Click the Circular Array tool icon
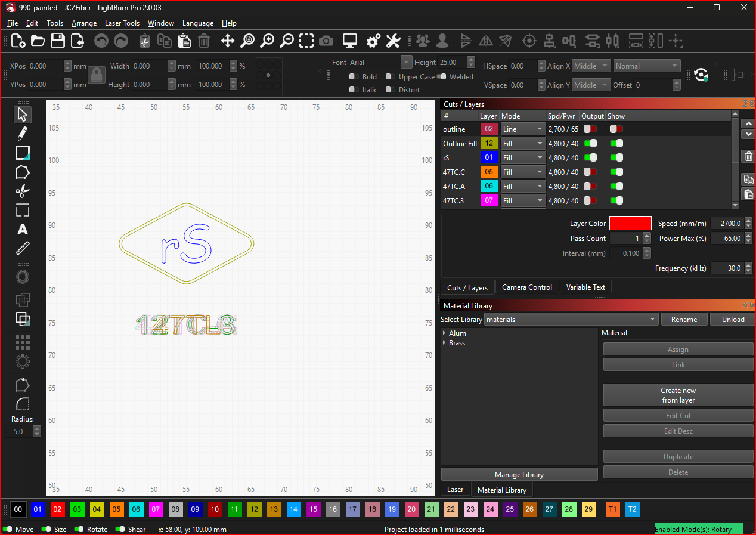 [23, 361]
